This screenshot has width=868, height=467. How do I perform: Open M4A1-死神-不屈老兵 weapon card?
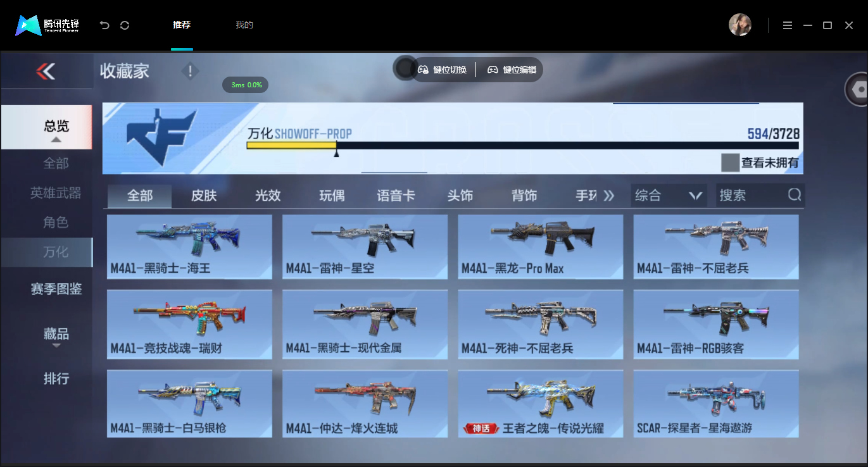[541, 325]
